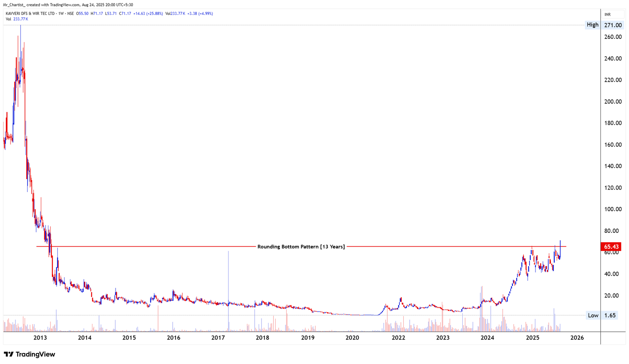Click the 1W timeframe indicator in the legend
The width and height of the screenshot is (629, 364).
tap(61, 13)
